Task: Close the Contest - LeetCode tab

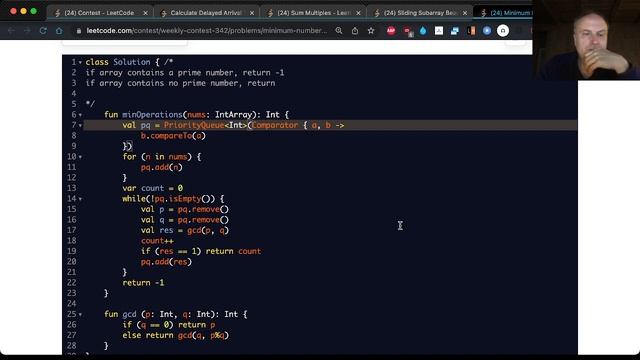Action: (x=145, y=13)
